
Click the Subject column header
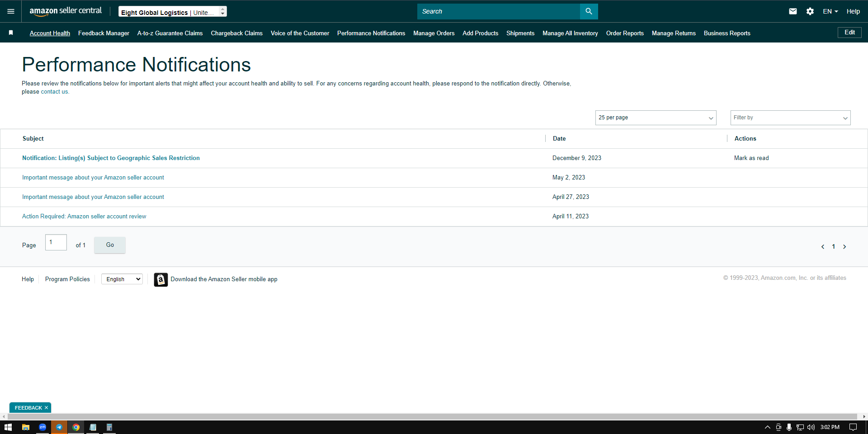(x=33, y=139)
